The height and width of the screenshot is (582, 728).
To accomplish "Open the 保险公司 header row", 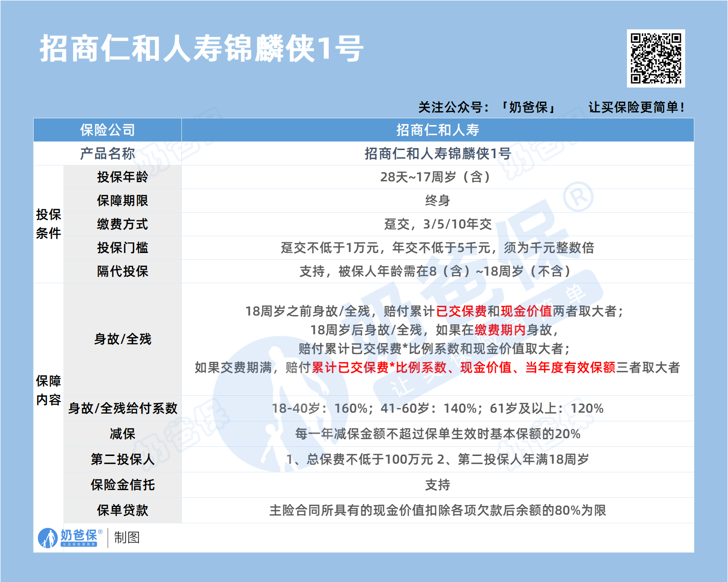I will pyautogui.click(x=107, y=129).
